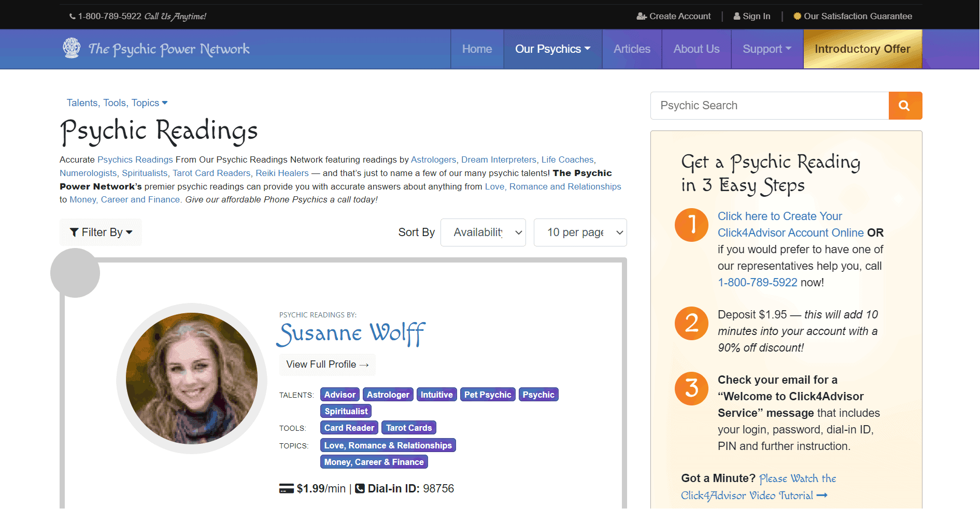
Task: Click the Sign In person icon
Action: tap(737, 16)
